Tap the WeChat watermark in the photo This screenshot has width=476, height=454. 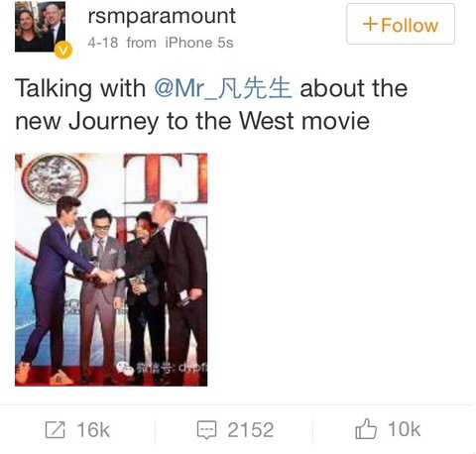pyautogui.click(x=162, y=368)
